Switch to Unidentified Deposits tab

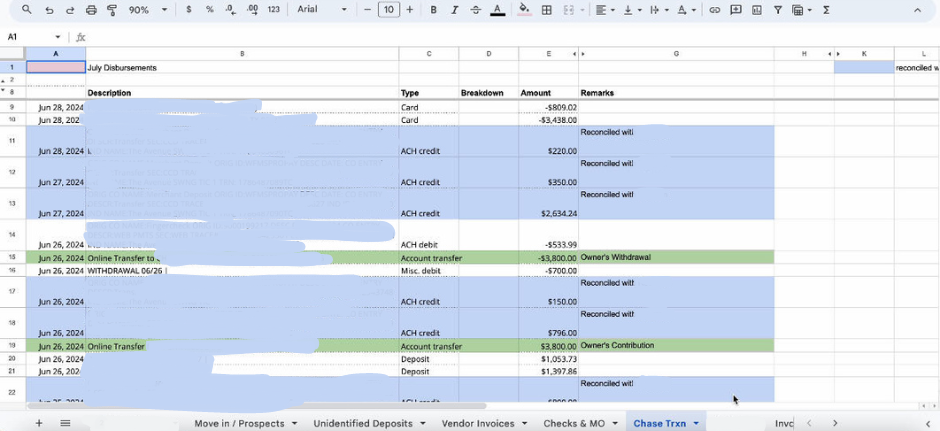tap(363, 423)
